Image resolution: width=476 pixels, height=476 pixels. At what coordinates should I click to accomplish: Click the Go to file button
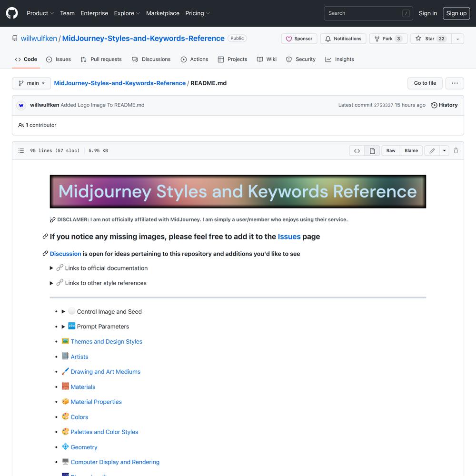point(425,83)
